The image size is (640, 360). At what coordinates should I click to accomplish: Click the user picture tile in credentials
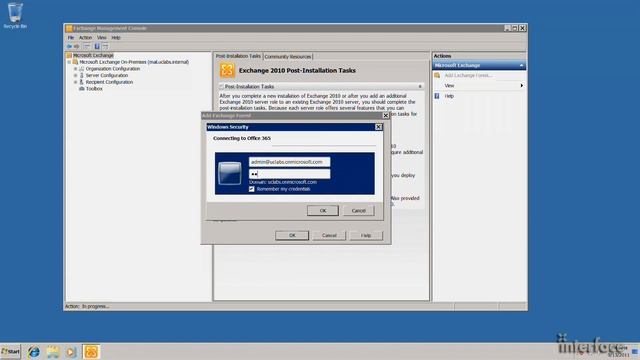tap(230, 173)
